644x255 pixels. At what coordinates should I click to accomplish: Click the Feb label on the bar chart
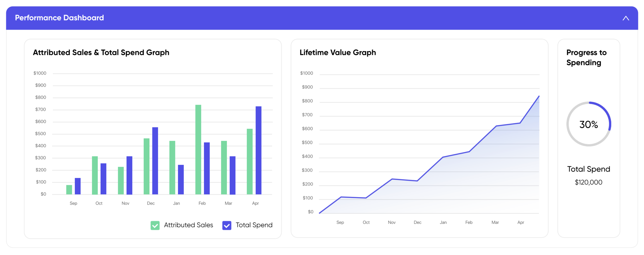click(202, 203)
